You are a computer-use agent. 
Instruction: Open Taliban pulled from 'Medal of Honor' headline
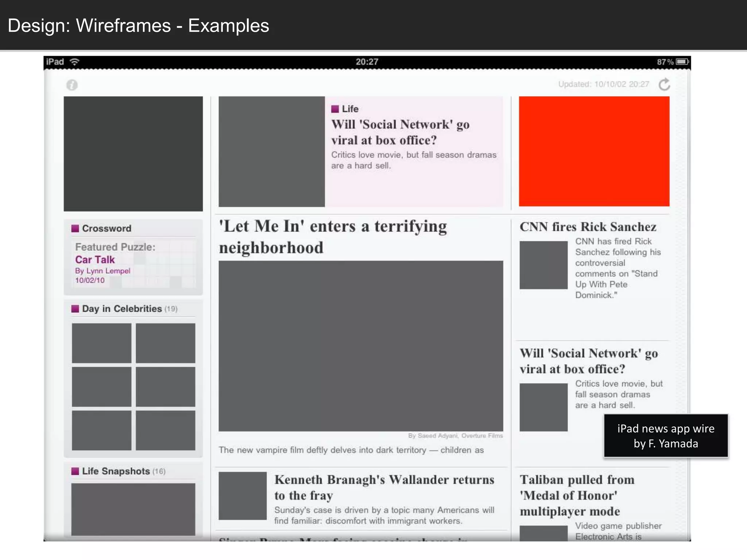[577, 495]
